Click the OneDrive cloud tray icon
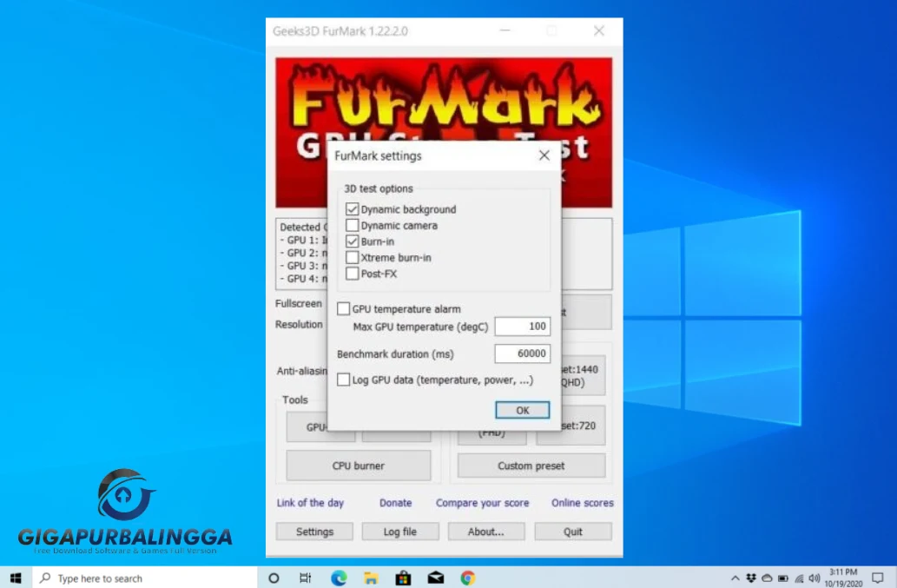This screenshot has width=897, height=588. point(767,578)
